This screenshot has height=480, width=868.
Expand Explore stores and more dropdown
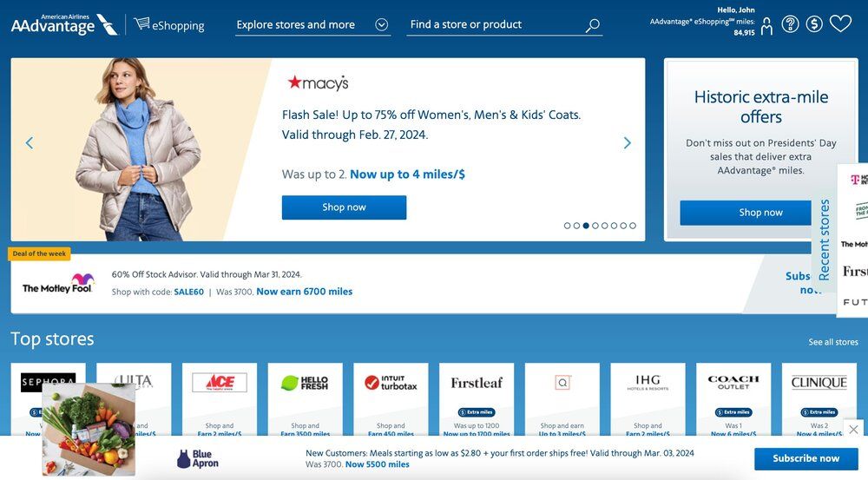pos(312,25)
